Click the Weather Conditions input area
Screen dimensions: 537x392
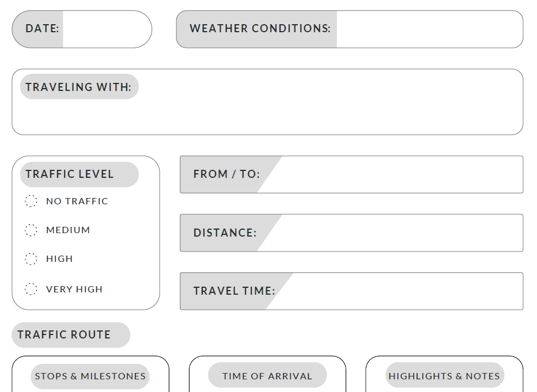[x=428, y=29]
